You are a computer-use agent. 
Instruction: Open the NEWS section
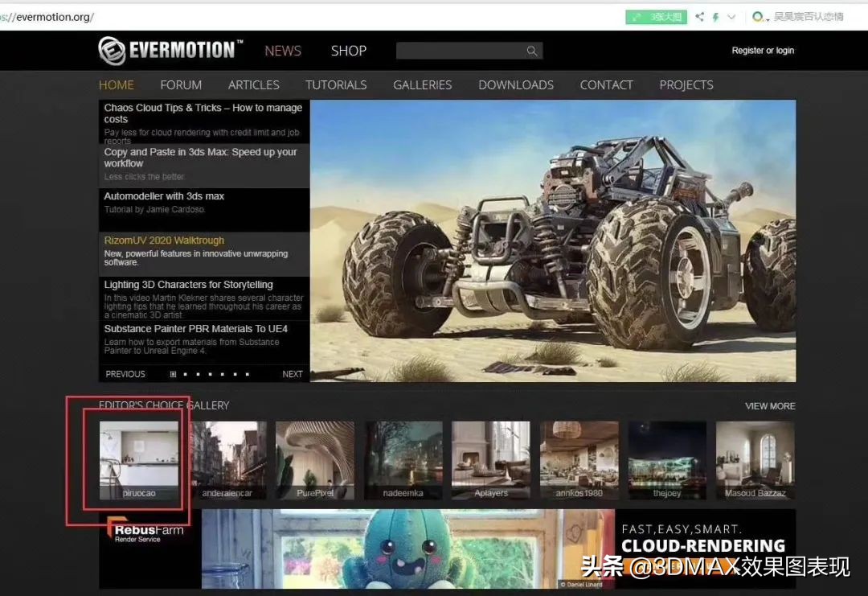[283, 51]
